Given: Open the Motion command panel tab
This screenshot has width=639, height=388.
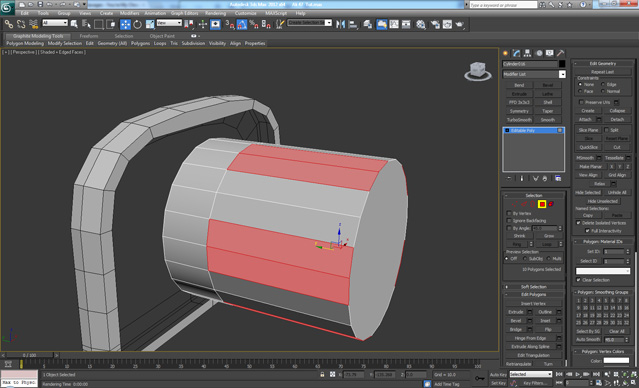Looking at the screenshot, I should pyautogui.click(x=539, y=53).
